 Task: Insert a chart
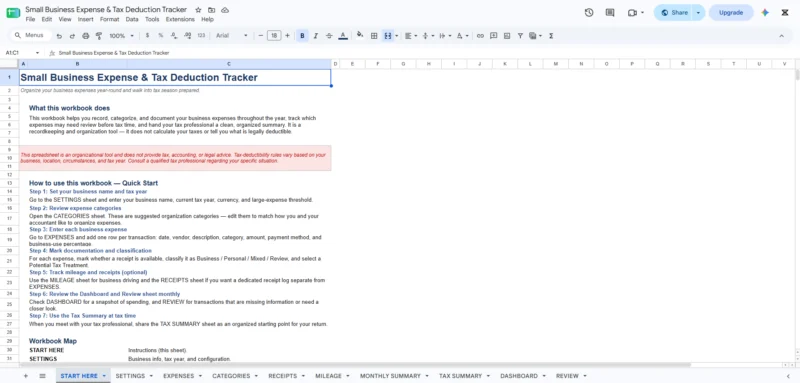[x=507, y=36]
